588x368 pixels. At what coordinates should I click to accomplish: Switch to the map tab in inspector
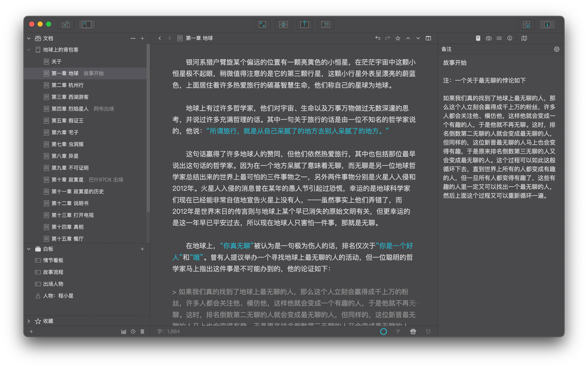pyautogui.click(x=524, y=38)
